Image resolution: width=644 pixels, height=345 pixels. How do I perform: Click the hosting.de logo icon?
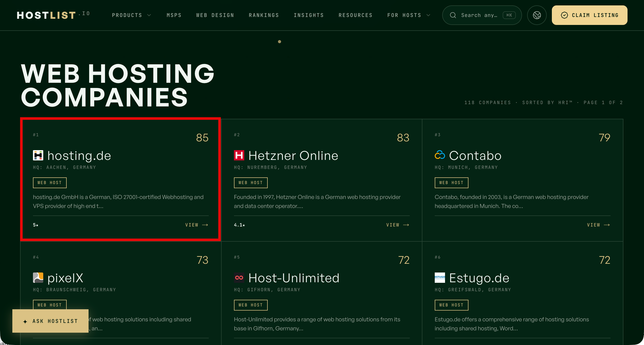(x=38, y=155)
